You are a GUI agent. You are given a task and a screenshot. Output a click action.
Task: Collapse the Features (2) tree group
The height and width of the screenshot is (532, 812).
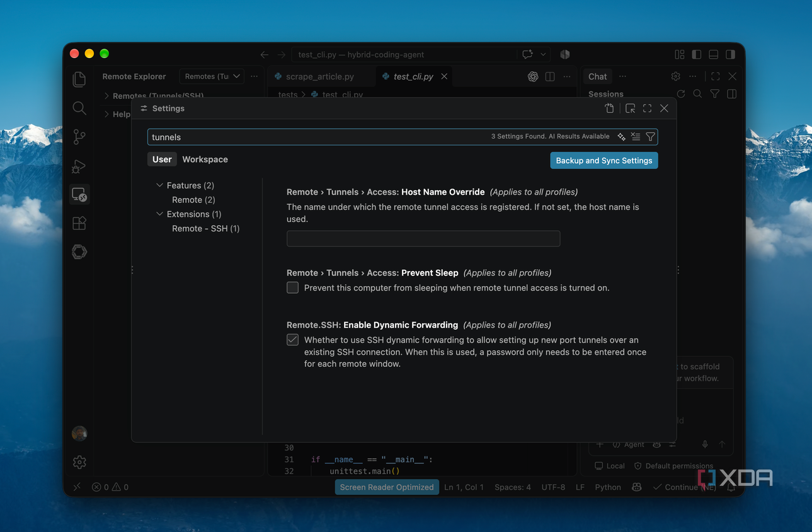tap(159, 185)
